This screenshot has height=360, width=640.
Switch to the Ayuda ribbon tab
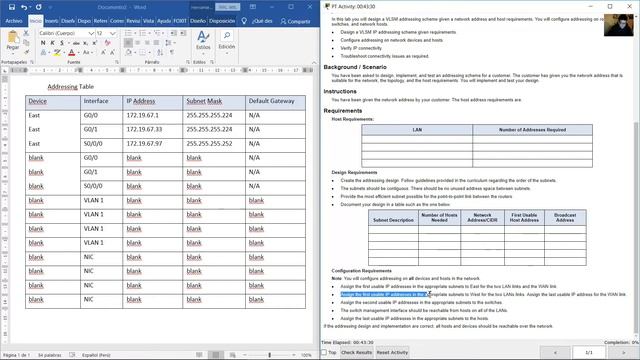point(164,21)
